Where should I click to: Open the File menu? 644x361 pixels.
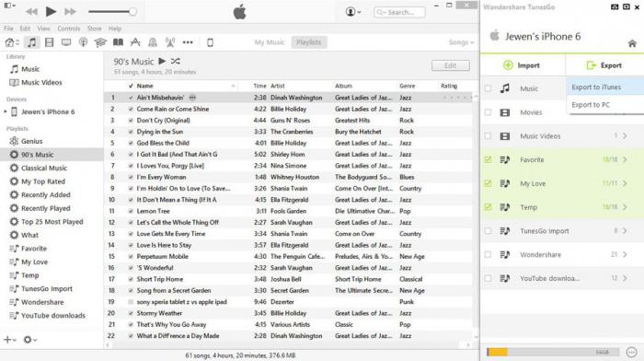click(8, 29)
